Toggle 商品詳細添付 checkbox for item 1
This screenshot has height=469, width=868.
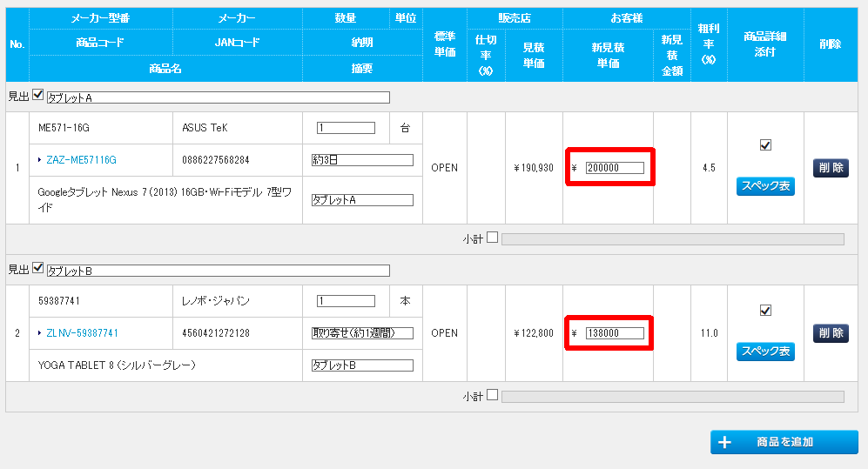click(x=765, y=145)
